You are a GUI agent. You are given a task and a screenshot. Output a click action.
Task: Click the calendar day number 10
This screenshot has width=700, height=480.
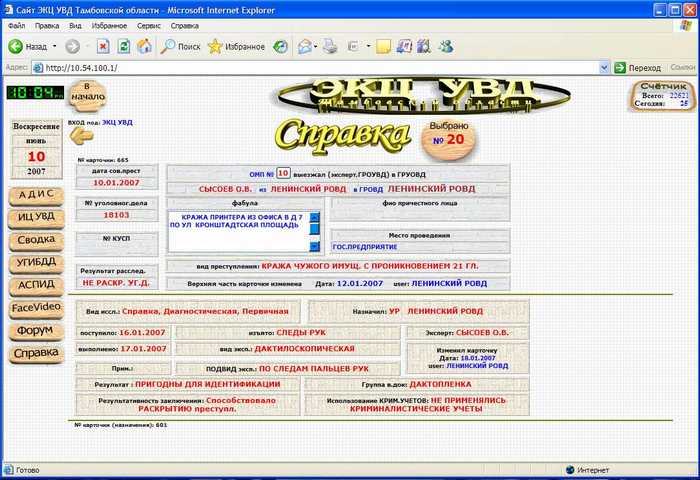(36, 157)
